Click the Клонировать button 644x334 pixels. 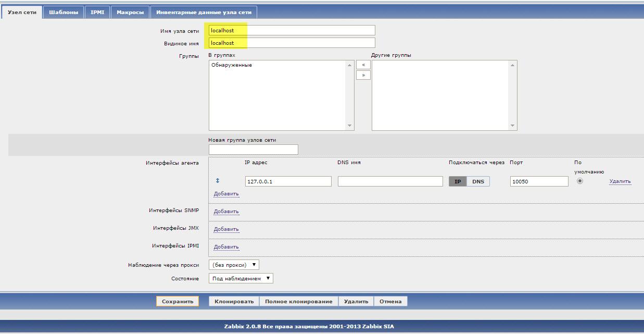[234, 301]
